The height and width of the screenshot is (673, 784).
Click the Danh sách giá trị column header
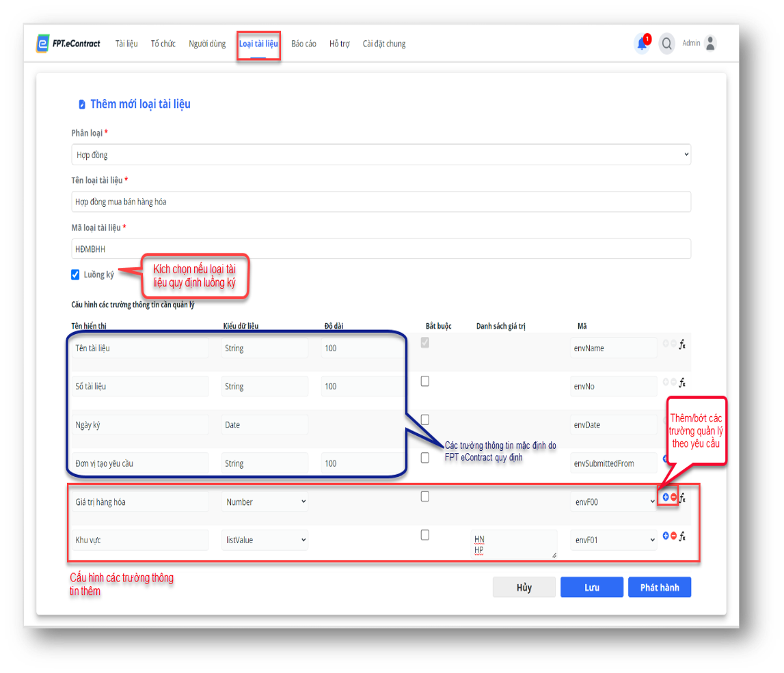click(500, 327)
